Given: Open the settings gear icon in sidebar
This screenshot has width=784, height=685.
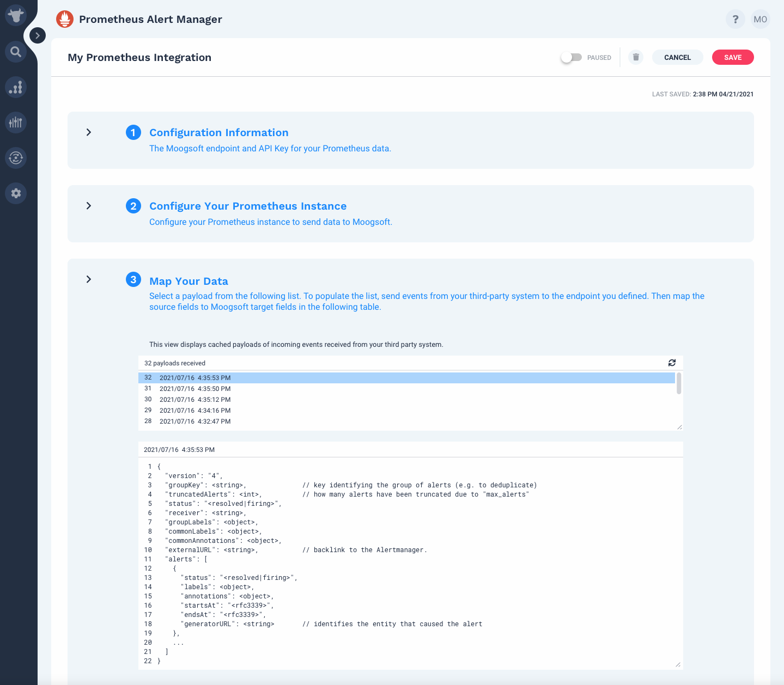Looking at the screenshot, I should point(16,193).
